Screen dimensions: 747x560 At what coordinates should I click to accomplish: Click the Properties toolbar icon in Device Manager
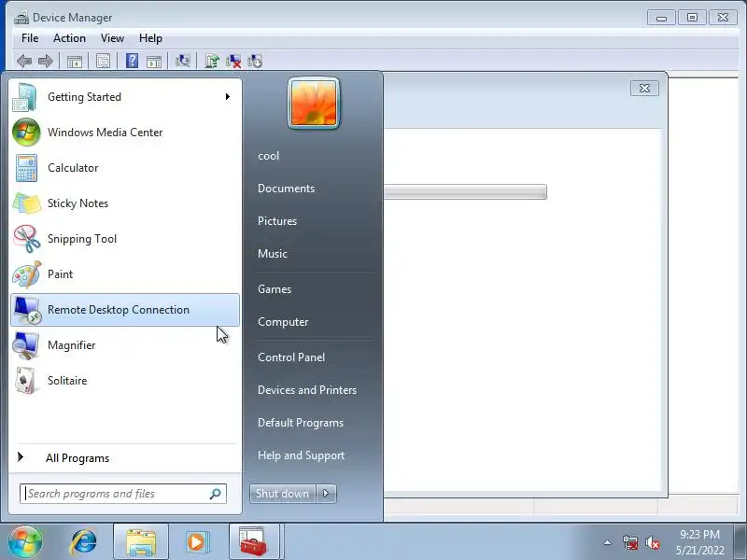[x=104, y=61]
